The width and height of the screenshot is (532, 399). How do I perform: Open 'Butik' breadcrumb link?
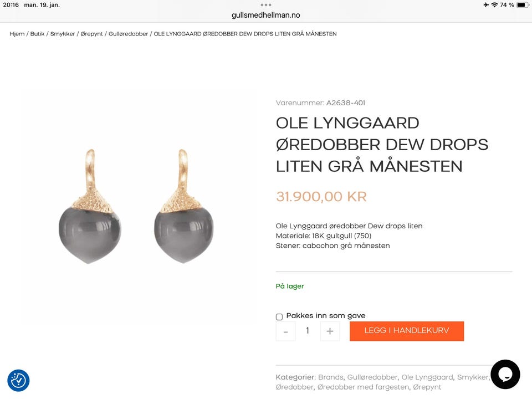[x=37, y=34]
